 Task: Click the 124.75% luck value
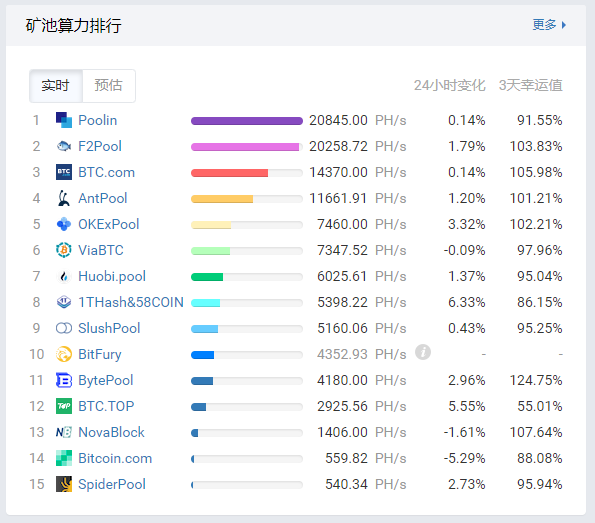(536, 380)
